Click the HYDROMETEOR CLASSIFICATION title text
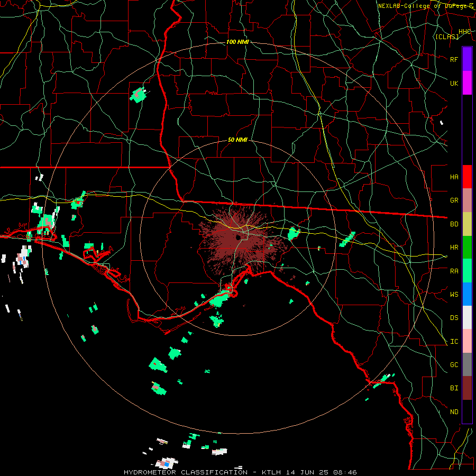 click(x=186, y=472)
